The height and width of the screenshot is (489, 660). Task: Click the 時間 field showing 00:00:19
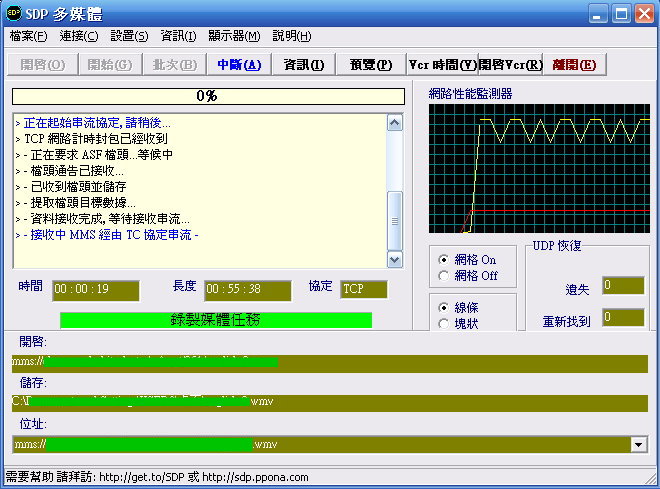pos(96,290)
